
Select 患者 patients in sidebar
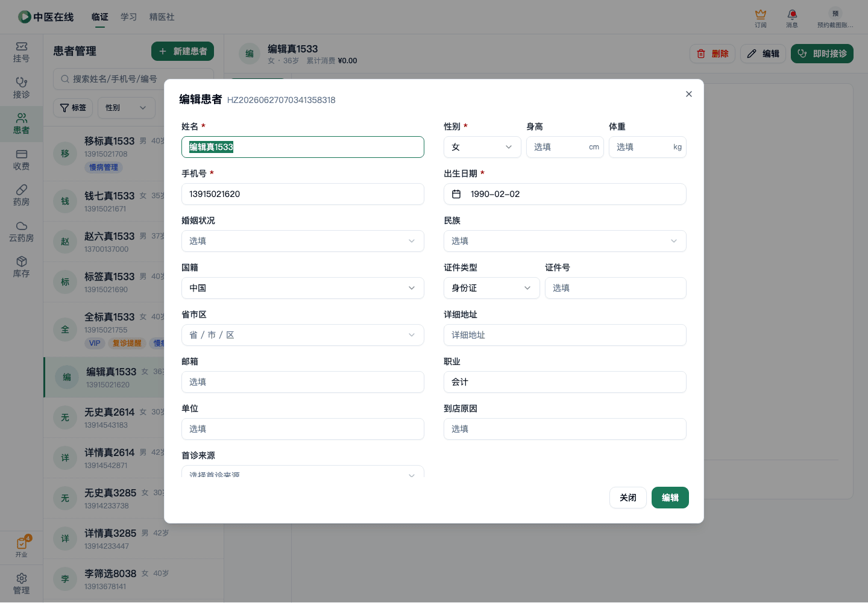point(21,124)
